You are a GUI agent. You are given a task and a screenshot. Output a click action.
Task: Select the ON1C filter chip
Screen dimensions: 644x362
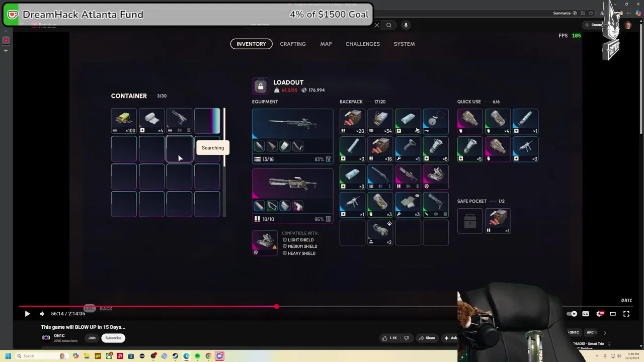(x=574, y=332)
